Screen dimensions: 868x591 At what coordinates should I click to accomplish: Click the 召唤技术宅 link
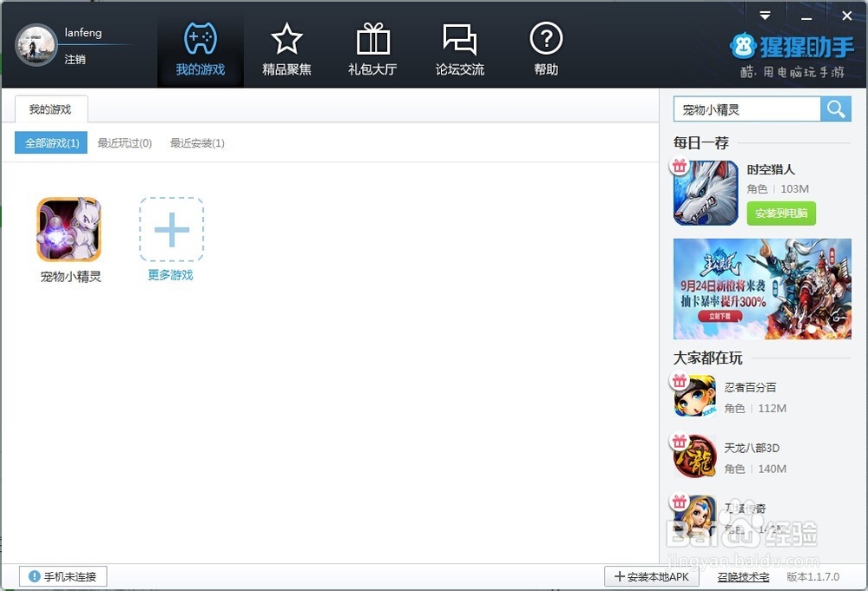click(x=744, y=576)
